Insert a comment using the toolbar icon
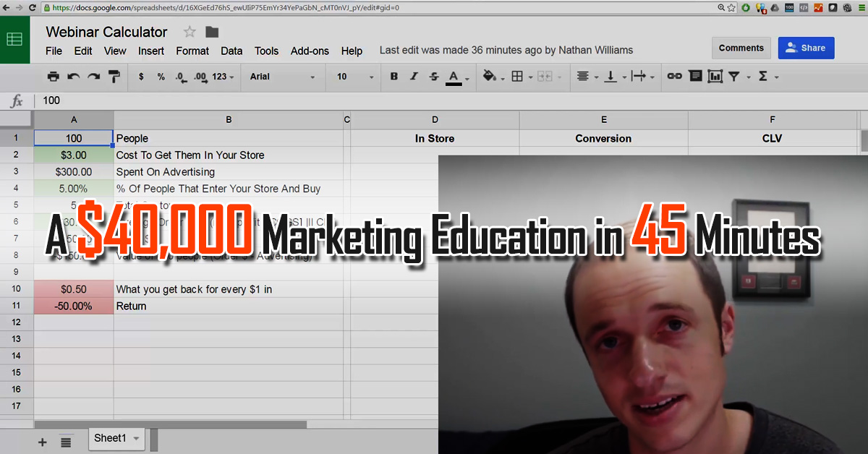Image resolution: width=868 pixels, height=454 pixels. point(695,76)
